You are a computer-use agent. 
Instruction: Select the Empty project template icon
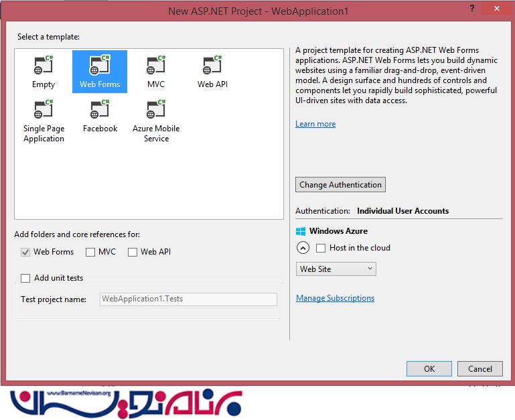[x=44, y=66]
